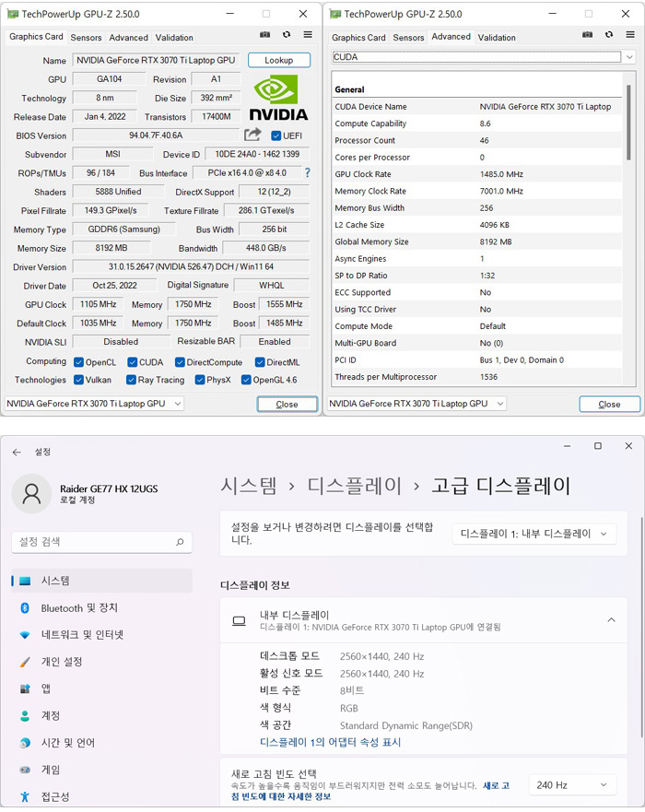
Task: Click refresh icon in left GPU-Z window
Action: tap(287, 35)
